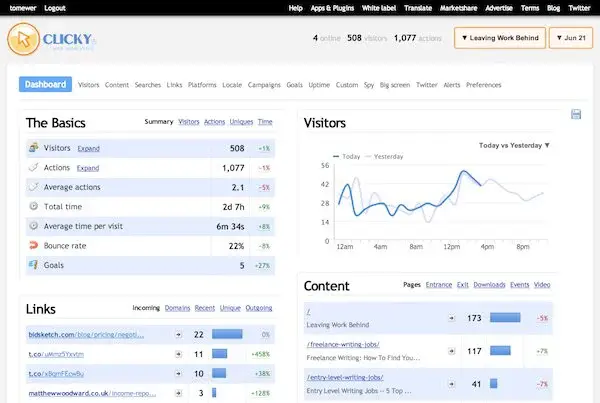
Task: Open the Dashboard tab
Action: [46, 84]
